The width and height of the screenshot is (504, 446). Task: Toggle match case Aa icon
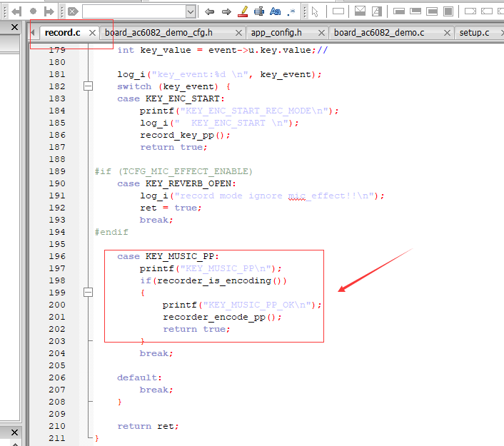tap(275, 11)
